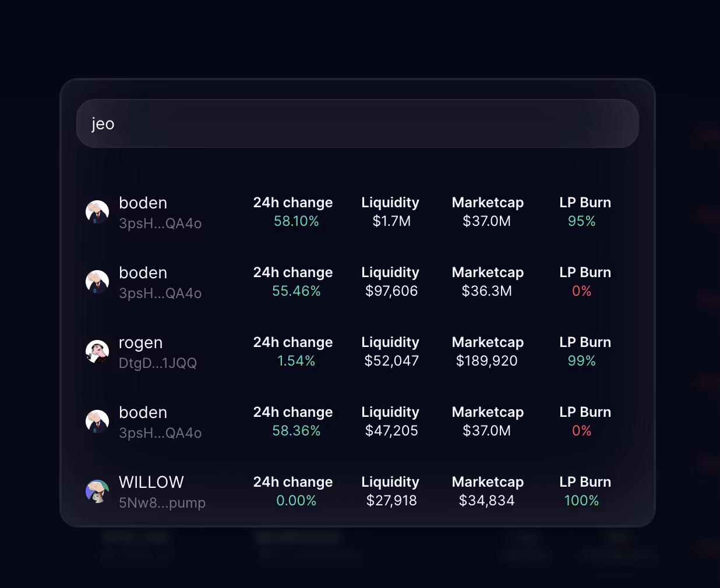Click boden avatar in the $97,606 liquidity row
This screenshot has width=720, height=588.
[x=97, y=282]
